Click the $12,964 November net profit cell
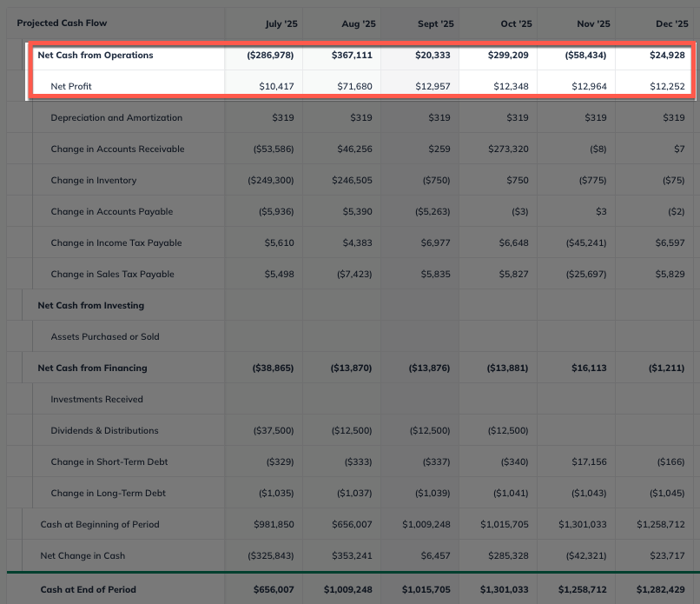The height and width of the screenshot is (604, 700). pyautogui.click(x=589, y=86)
